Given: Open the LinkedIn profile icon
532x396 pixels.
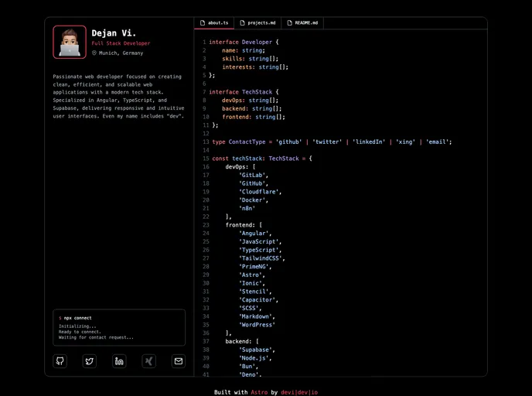Looking at the screenshot, I should pos(119,361).
